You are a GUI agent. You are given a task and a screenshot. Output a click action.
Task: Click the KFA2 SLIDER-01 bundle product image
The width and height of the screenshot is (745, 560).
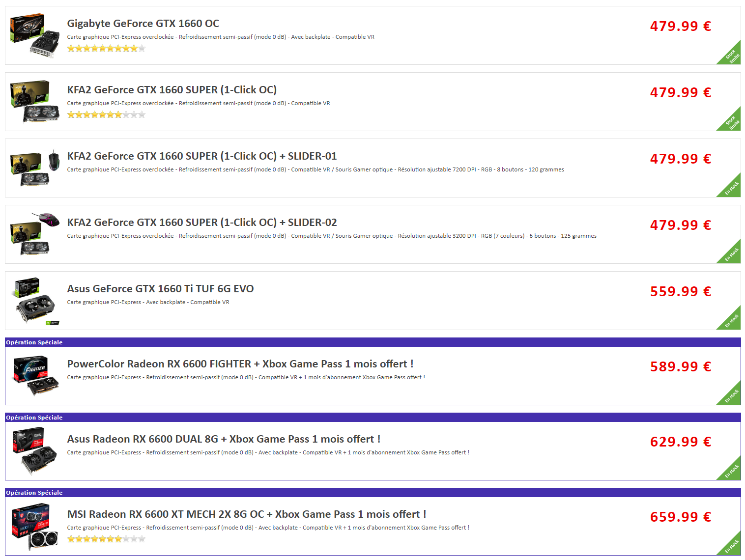35,168
